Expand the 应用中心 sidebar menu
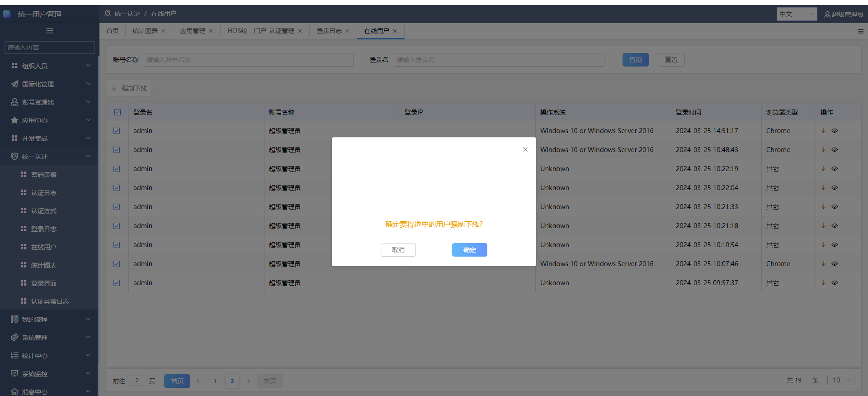The height and width of the screenshot is (396, 868). 49,120
